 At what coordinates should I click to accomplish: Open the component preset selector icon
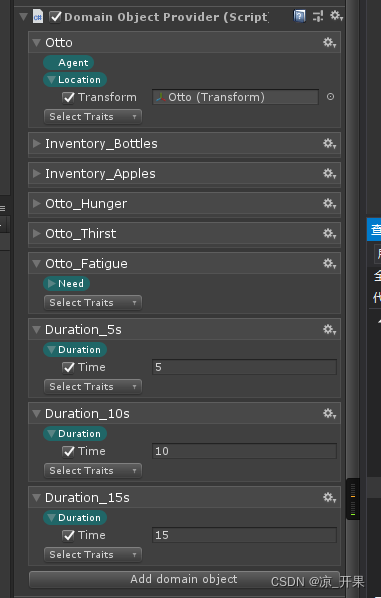[318, 16]
